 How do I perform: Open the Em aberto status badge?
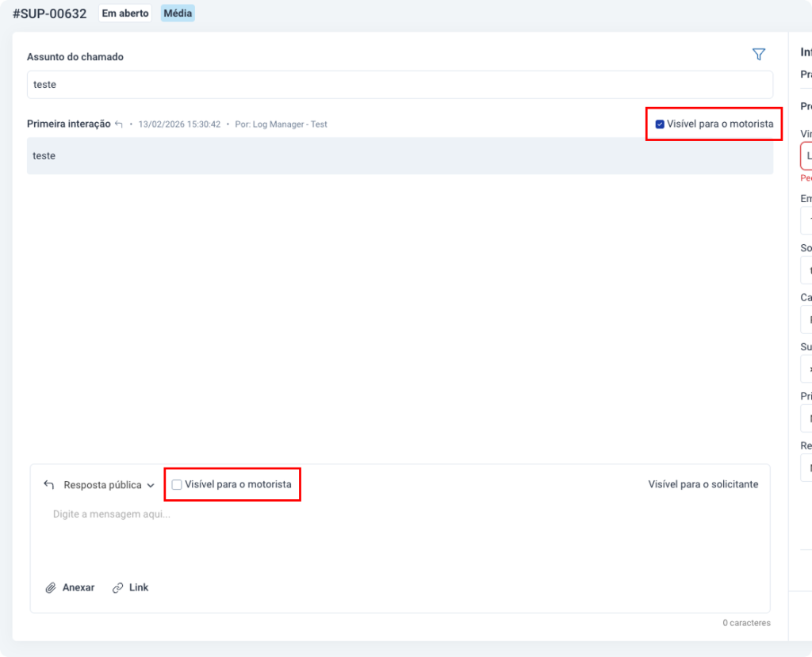click(125, 13)
